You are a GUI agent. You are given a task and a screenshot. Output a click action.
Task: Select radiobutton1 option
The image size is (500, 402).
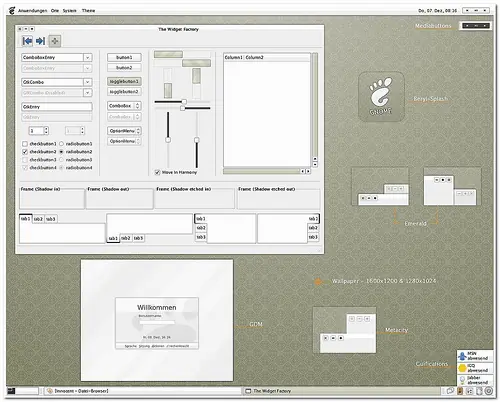coord(61,144)
